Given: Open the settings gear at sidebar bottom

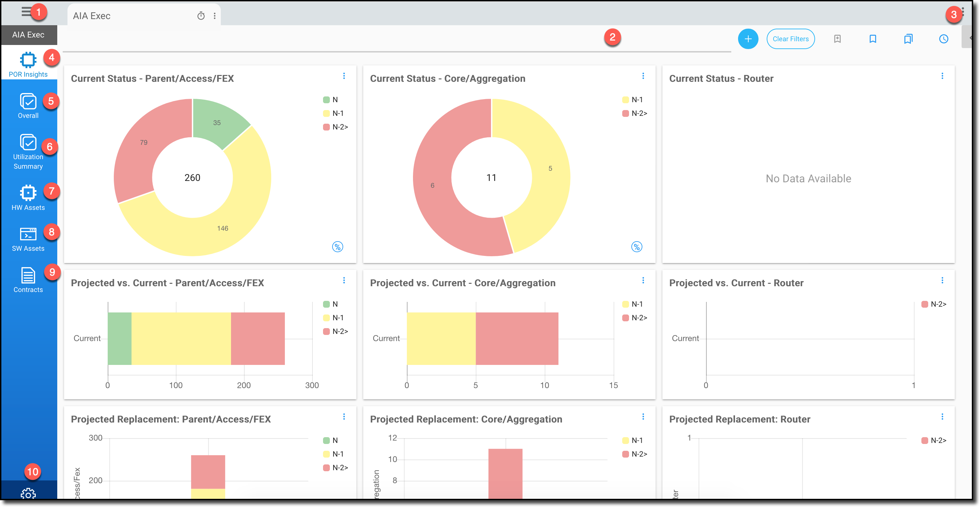Looking at the screenshot, I should tap(28, 493).
